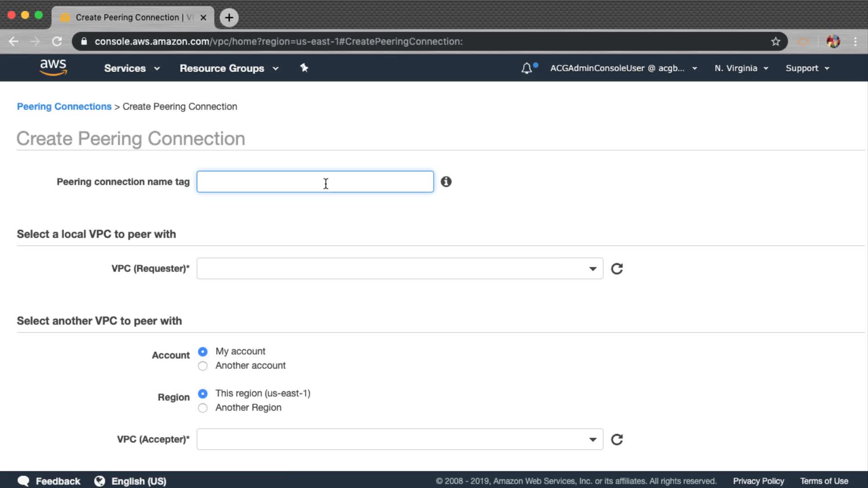Screen dimensions: 868x488
Task: Open the VPC (Requester) dropdown
Action: click(400, 269)
